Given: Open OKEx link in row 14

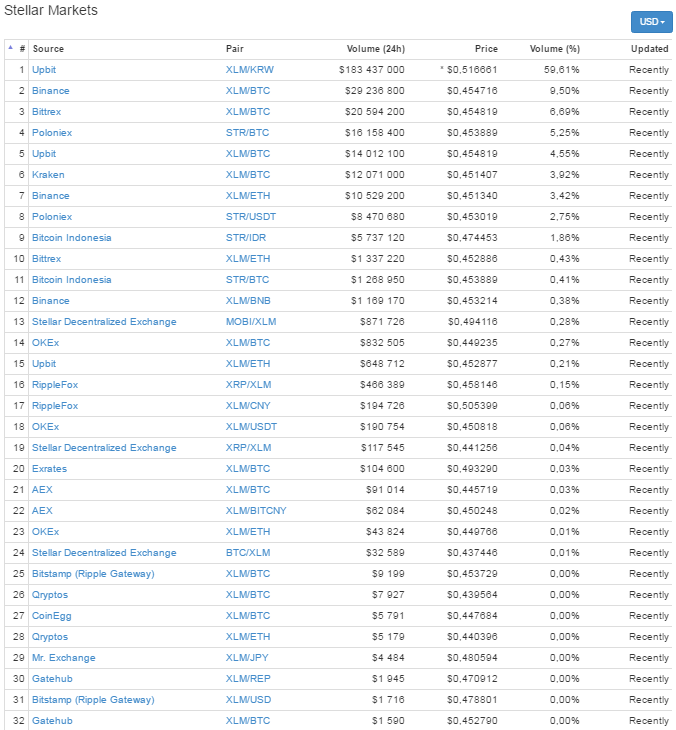Looking at the screenshot, I should (x=45, y=343).
